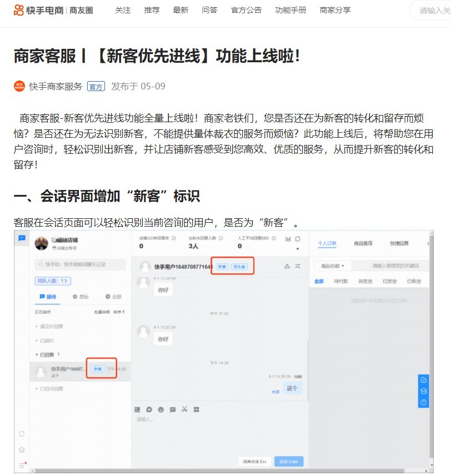
Task: Click the 请输入 message input area
Action: tap(219, 434)
